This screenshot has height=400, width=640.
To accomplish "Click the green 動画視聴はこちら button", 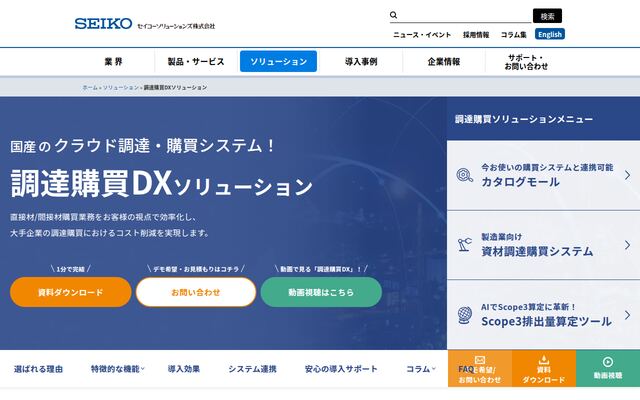I will click(x=321, y=292).
